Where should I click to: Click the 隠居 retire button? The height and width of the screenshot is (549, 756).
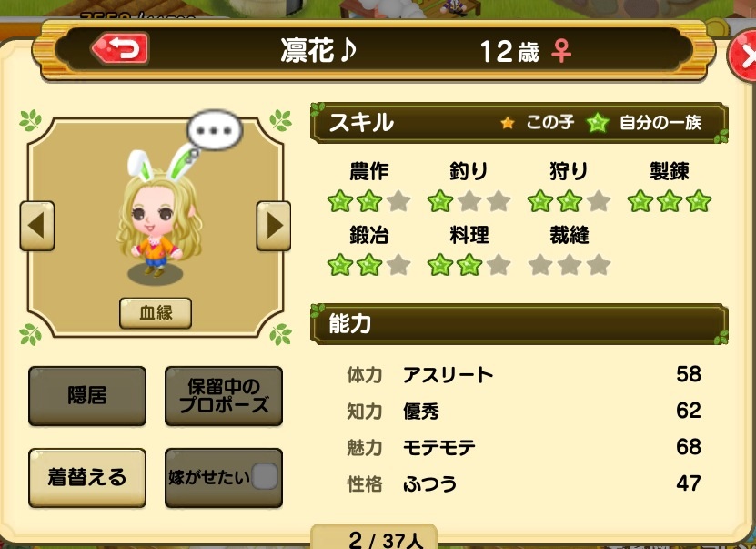87,396
